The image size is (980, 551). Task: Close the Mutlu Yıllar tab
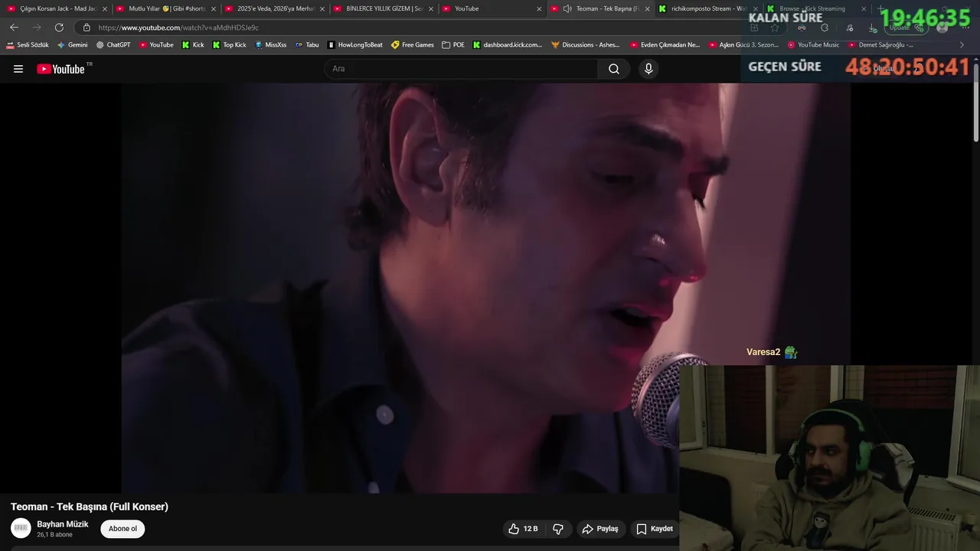(x=214, y=9)
